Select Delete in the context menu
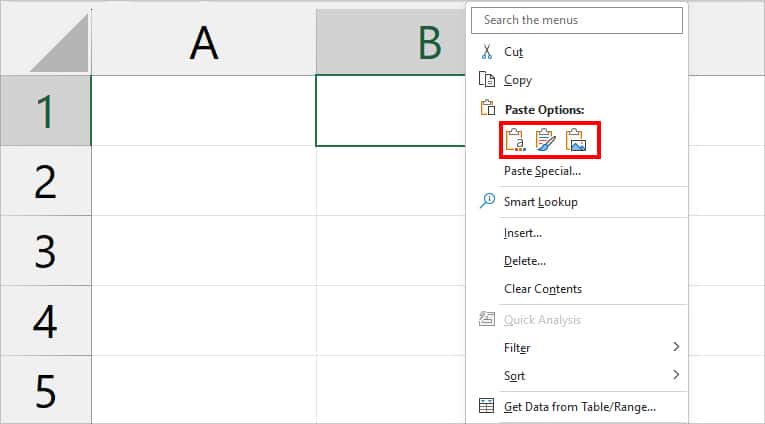Viewport: 765px width, 424px height. tap(524, 261)
